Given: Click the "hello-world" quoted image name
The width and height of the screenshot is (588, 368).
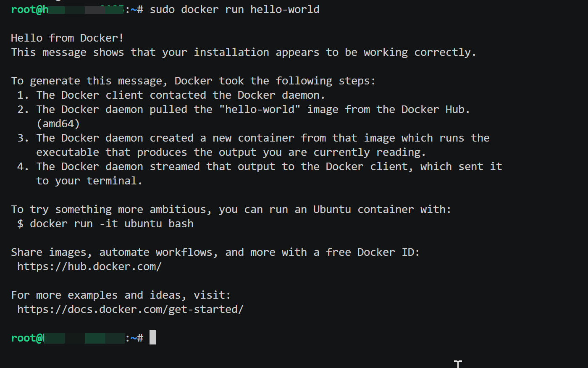Looking at the screenshot, I should (260, 110).
